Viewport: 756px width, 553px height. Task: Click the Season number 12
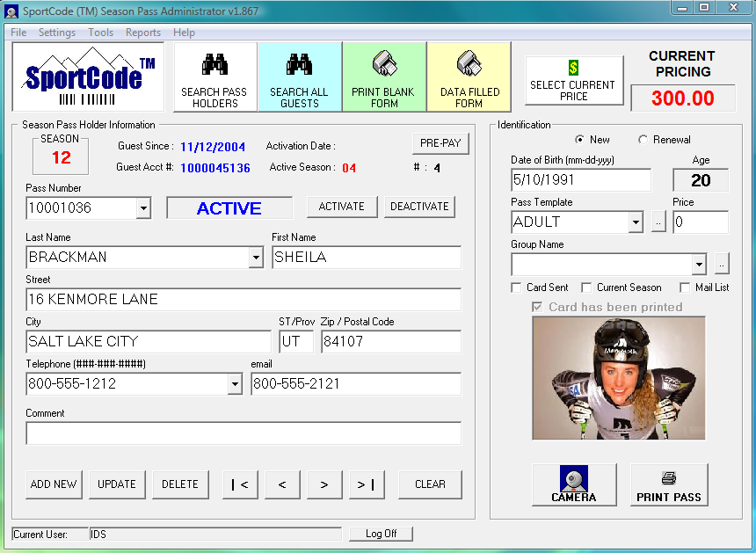coord(62,157)
